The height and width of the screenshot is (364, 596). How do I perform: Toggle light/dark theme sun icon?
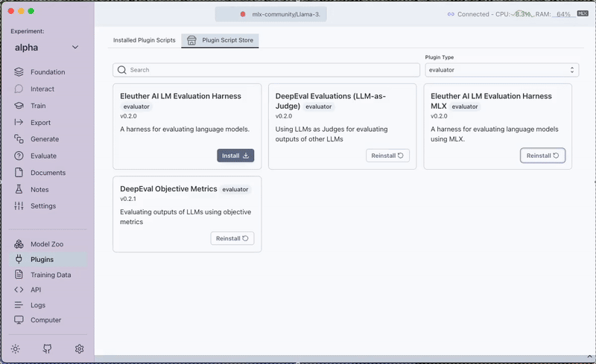16,348
